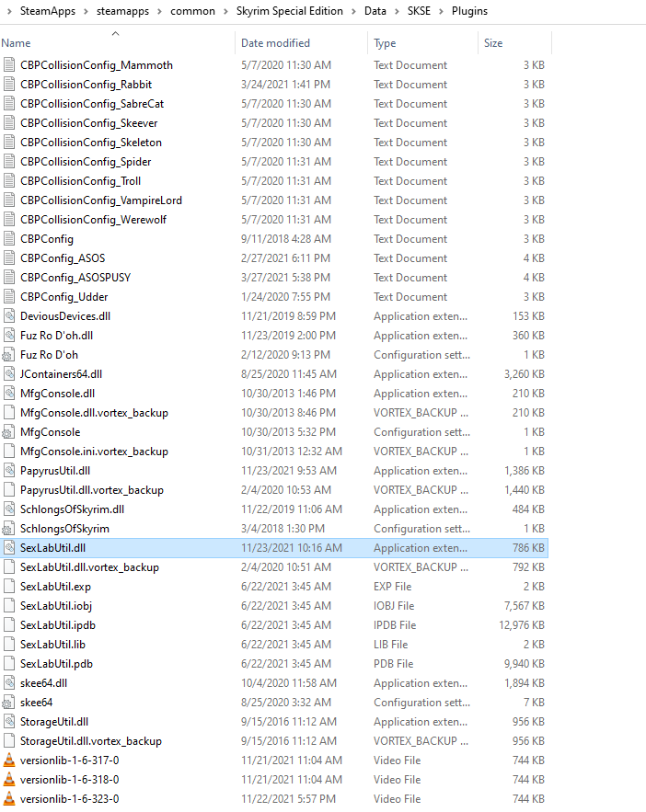Click the text icon of CBPCollisionConfig_Troll
This screenshot has height=812, width=646.
point(9,181)
